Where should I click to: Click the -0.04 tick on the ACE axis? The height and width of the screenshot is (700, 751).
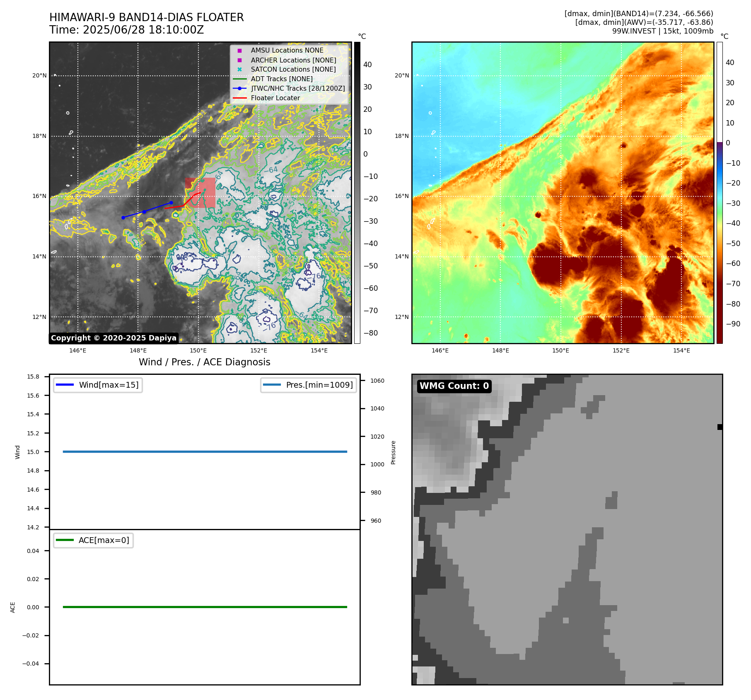pyautogui.click(x=31, y=664)
